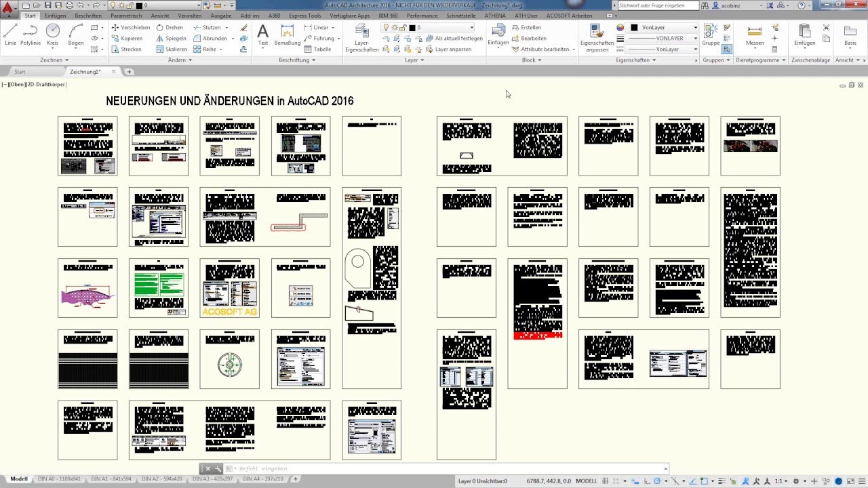Click the Undo arrow in quick access toolbar
Image resolution: width=868 pixels, height=488 pixels.
click(81, 5)
